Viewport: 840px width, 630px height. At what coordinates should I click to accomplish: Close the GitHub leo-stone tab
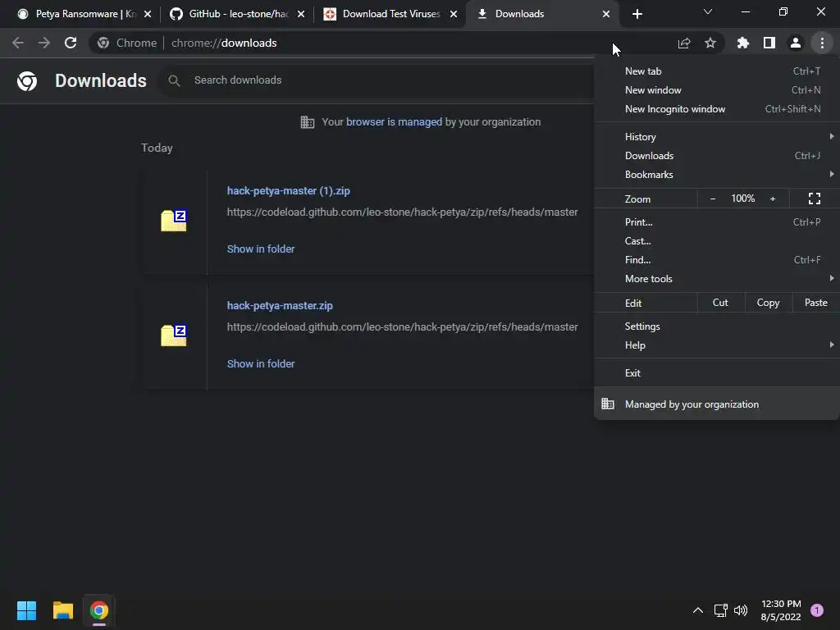coord(301,14)
